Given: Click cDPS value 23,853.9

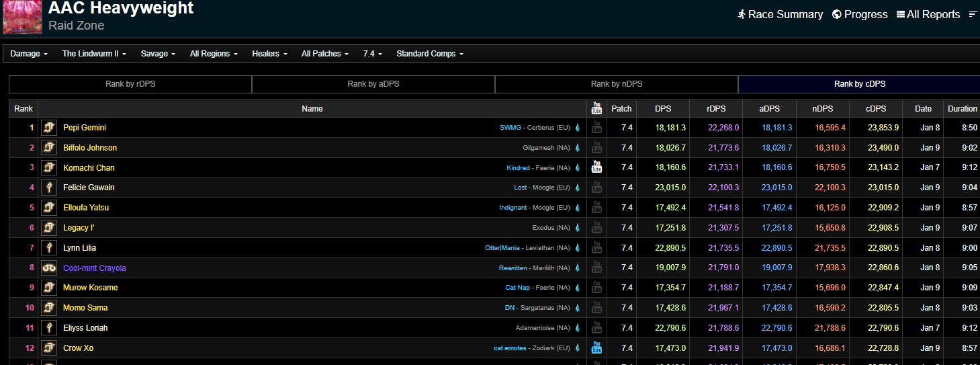Looking at the screenshot, I should [883, 128].
